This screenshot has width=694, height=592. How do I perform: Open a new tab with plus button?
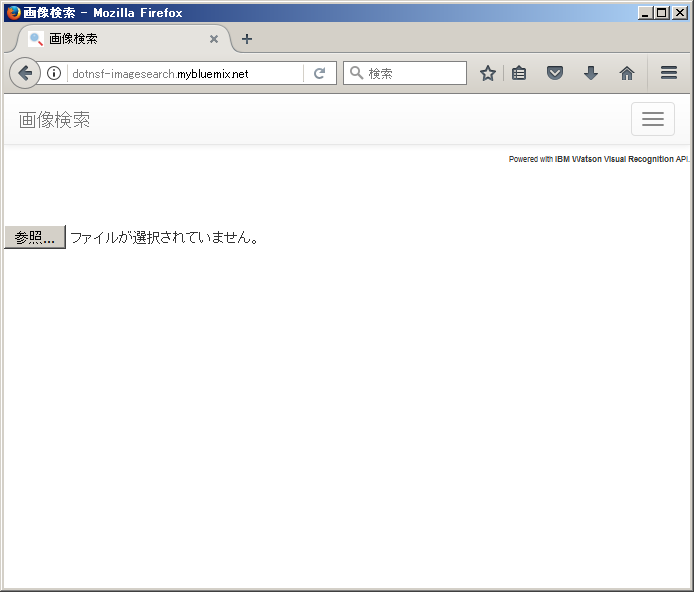247,39
